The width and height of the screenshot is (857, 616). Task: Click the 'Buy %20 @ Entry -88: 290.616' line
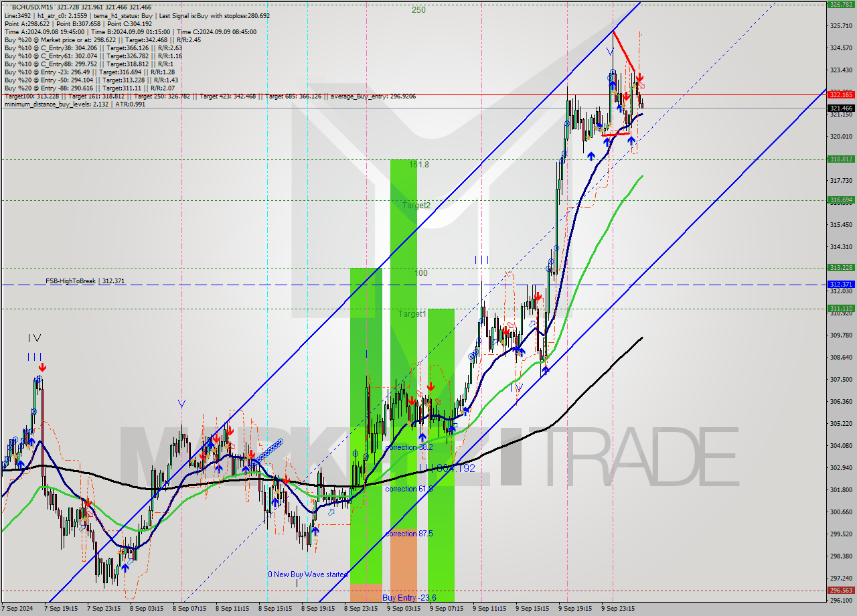pos(90,88)
